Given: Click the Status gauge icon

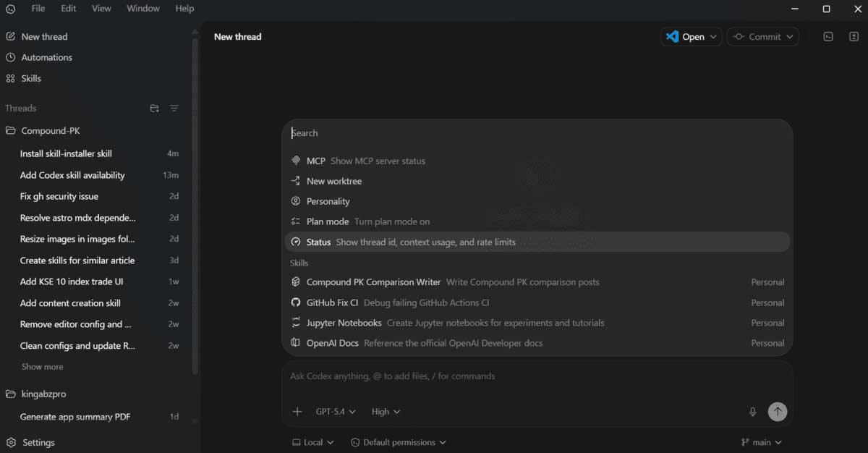Looking at the screenshot, I should pos(295,242).
